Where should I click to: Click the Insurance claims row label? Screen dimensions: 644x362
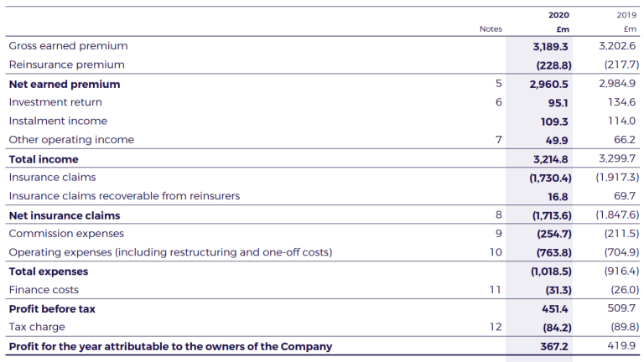pyautogui.click(x=52, y=178)
